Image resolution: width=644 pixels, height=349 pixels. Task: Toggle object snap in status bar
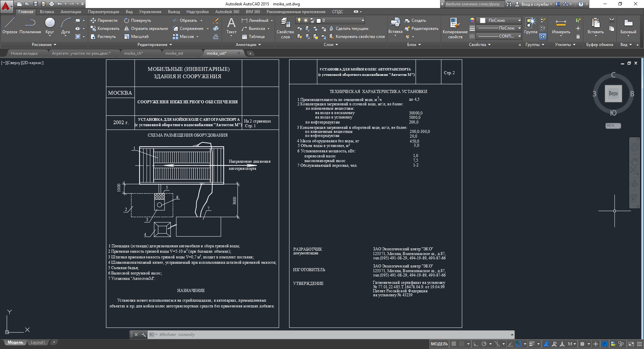click(x=519, y=344)
